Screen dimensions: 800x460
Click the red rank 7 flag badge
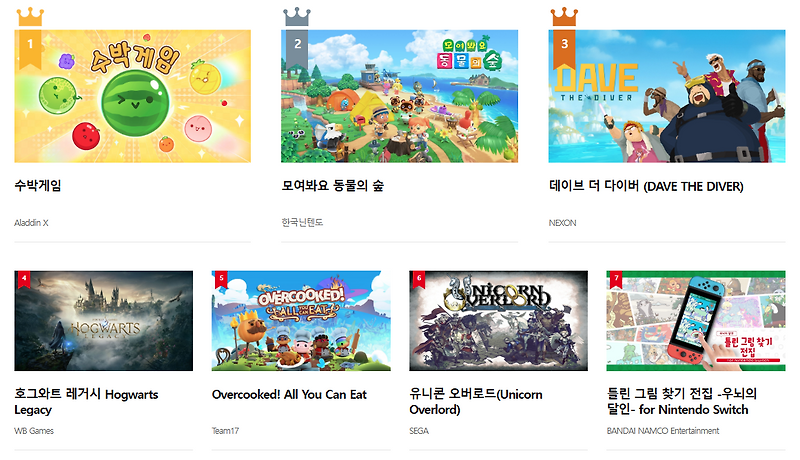pyautogui.click(x=616, y=279)
